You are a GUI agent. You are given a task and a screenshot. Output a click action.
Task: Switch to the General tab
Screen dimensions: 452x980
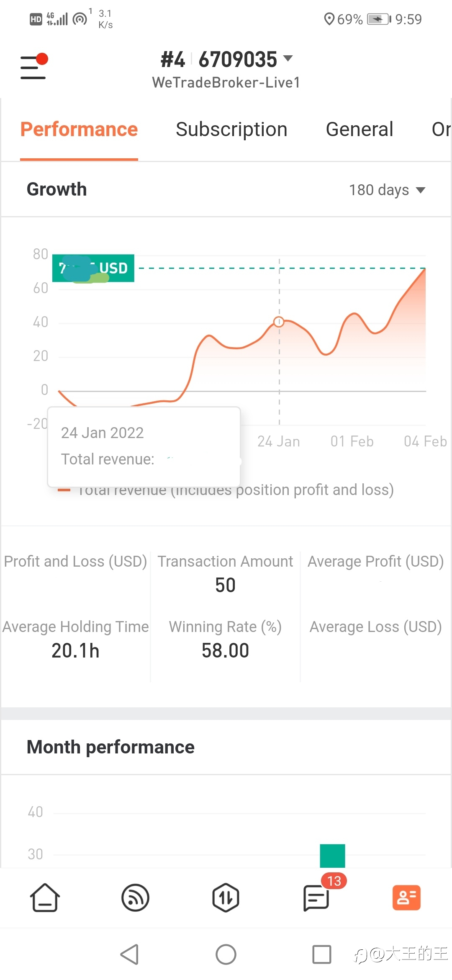click(360, 129)
